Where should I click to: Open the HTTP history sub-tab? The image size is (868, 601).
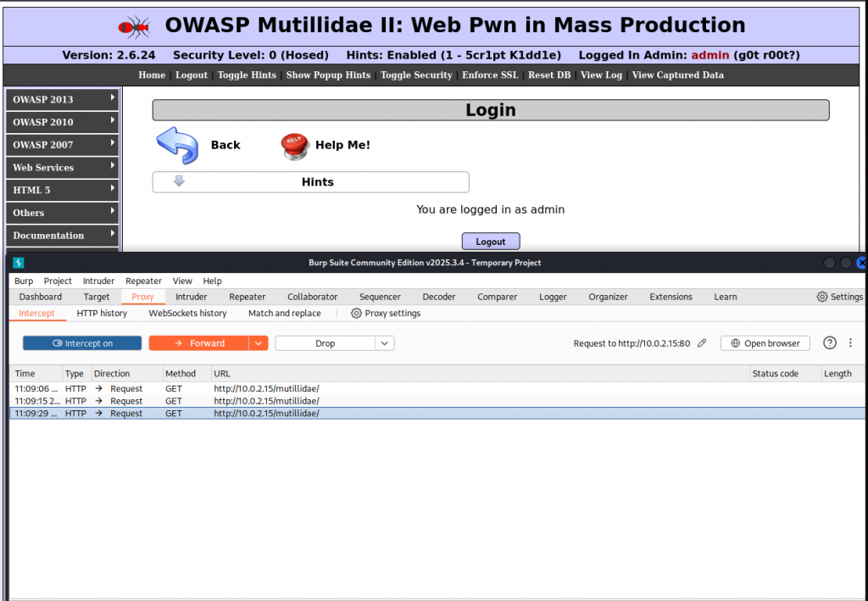pos(102,314)
